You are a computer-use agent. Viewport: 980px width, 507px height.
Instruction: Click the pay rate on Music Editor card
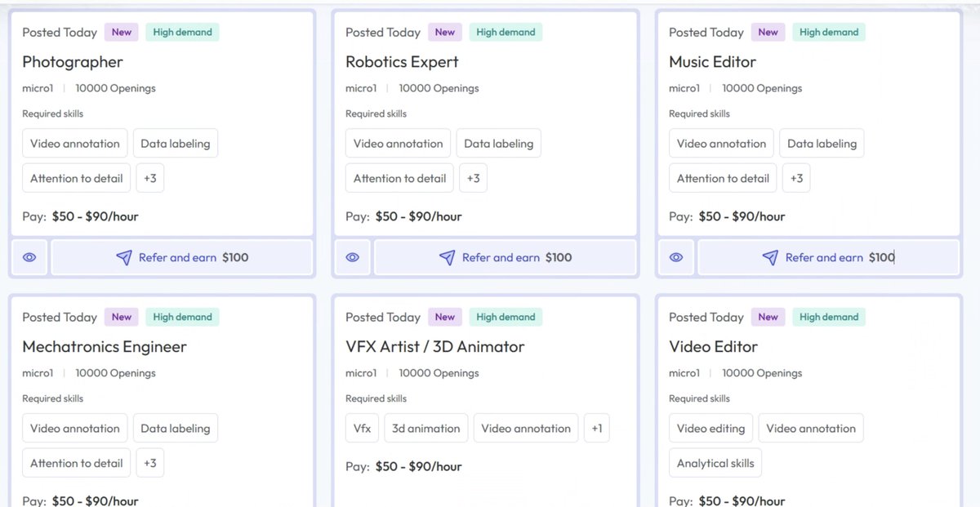(x=742, y=216)
